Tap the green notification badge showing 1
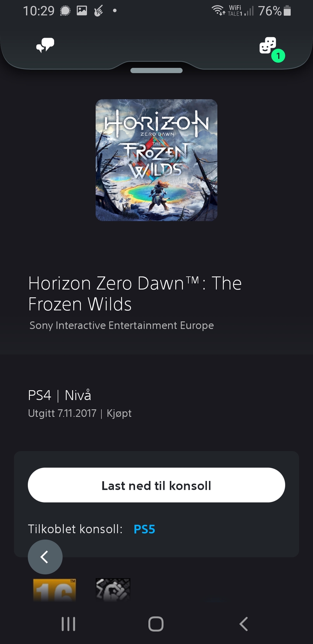Viewport: 313px width, 644px height. pos(278,56)
